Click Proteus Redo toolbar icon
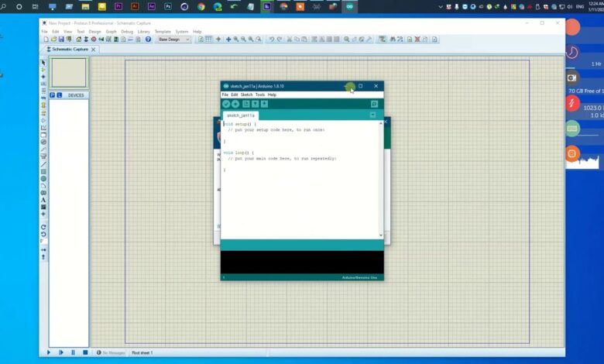This screenshot has width=604, height=364. 280,39
